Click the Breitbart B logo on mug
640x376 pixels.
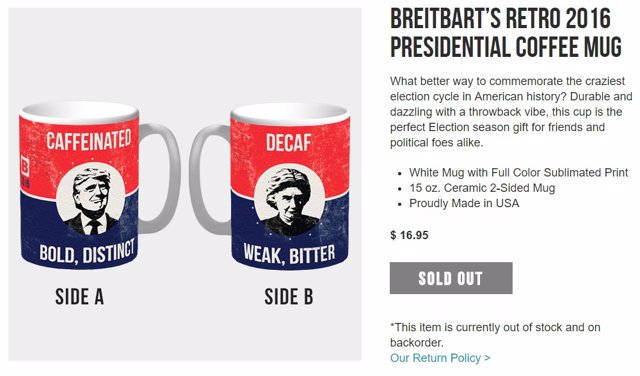click(x=24, y=167)
